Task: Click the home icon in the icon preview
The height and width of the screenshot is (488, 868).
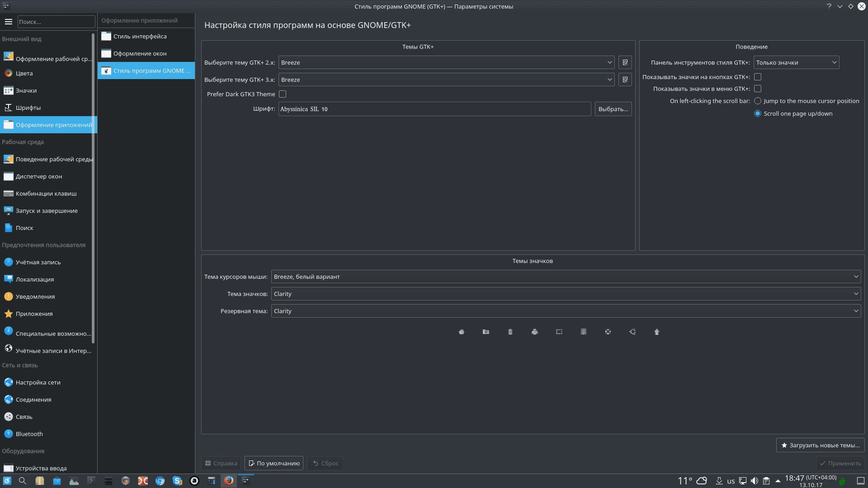Action: [461, 332]
